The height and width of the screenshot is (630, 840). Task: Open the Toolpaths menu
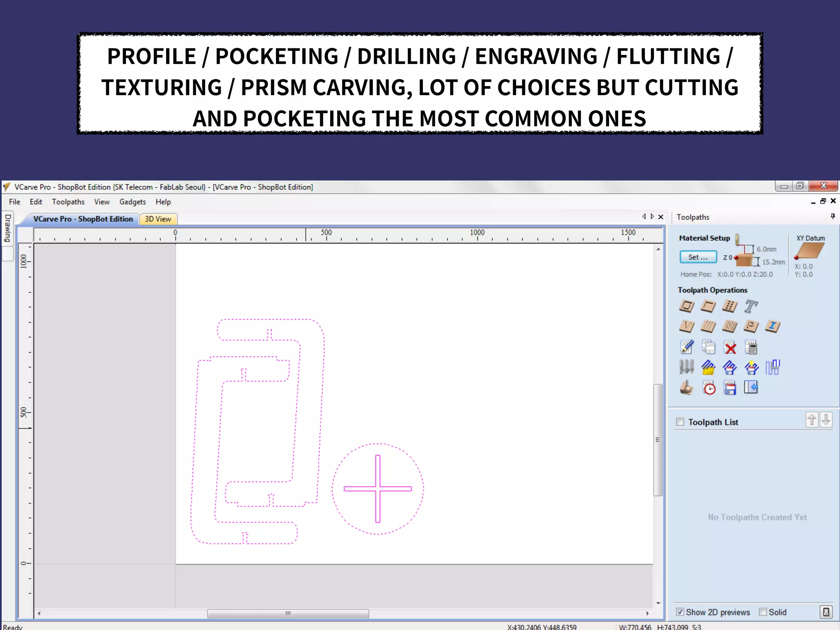(68, 202)
